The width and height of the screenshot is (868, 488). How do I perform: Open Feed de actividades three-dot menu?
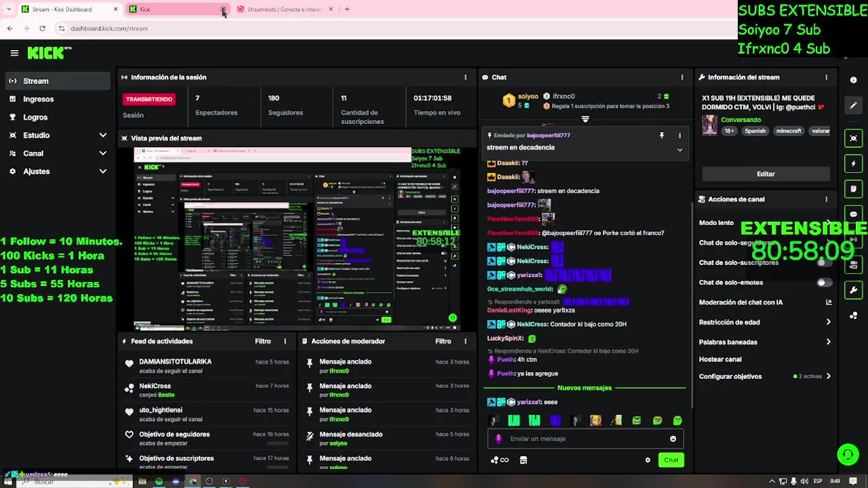(285, 342)
